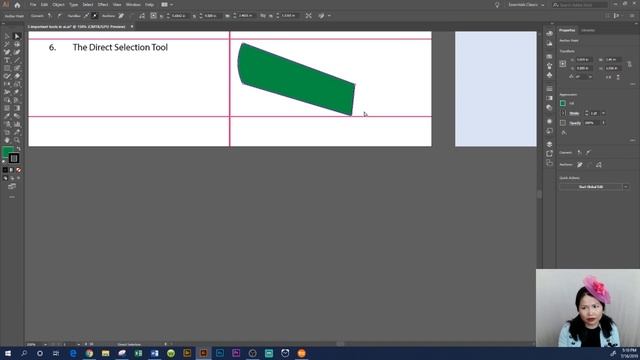Viewport: 640px width, 360px height.
Task: Select the Selection tool (black arrow)
Action: (7, 37)
